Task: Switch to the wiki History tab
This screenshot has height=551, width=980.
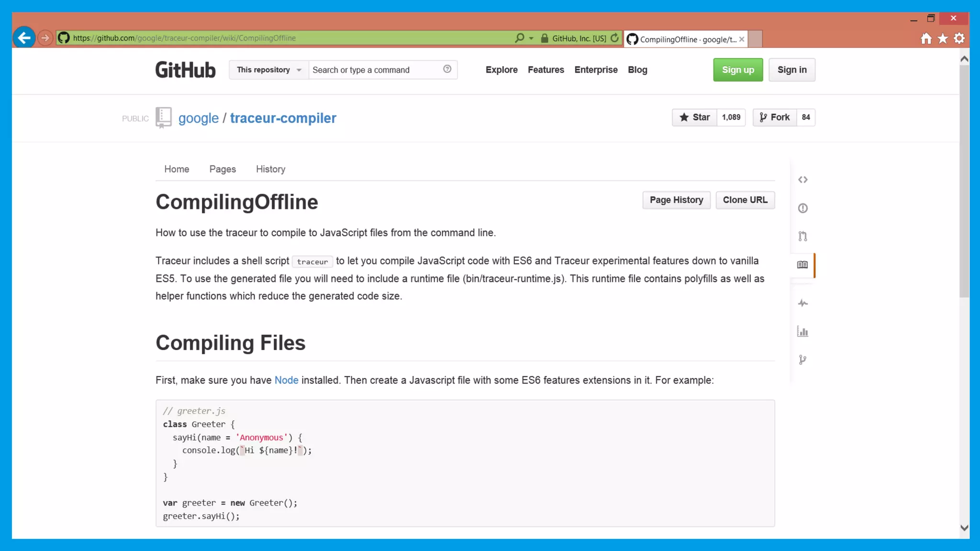Action: click(270, 169)
